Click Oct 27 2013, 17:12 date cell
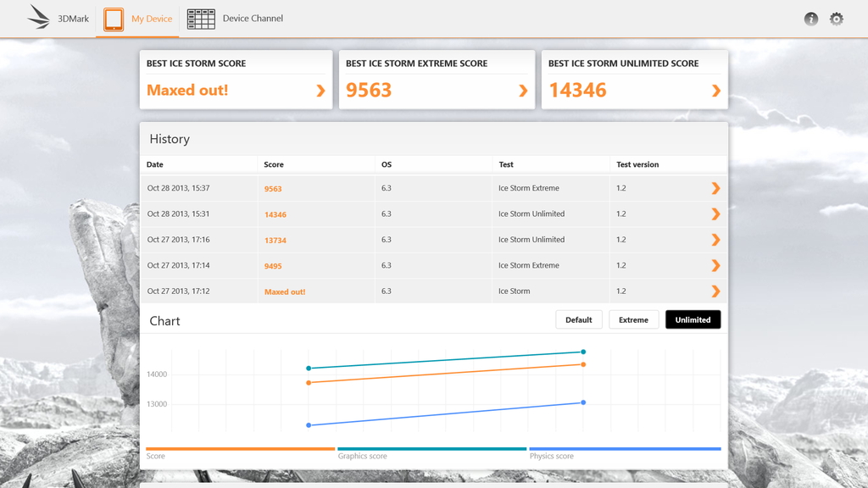Screen dimensions: 868x488 point(178,291)
